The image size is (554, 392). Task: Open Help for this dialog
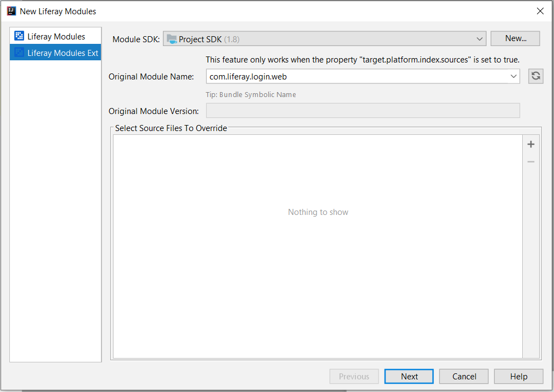coord(519,377)
